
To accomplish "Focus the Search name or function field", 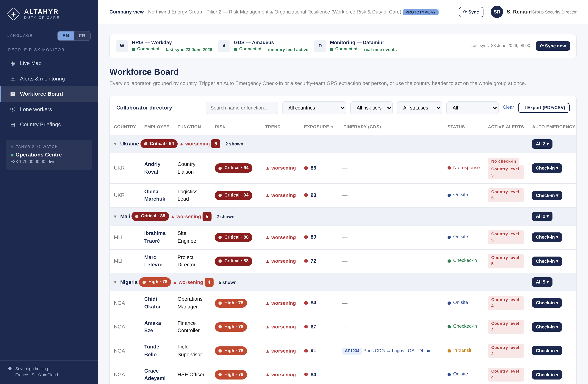I will pyautogui.click(x=242, y=108).
